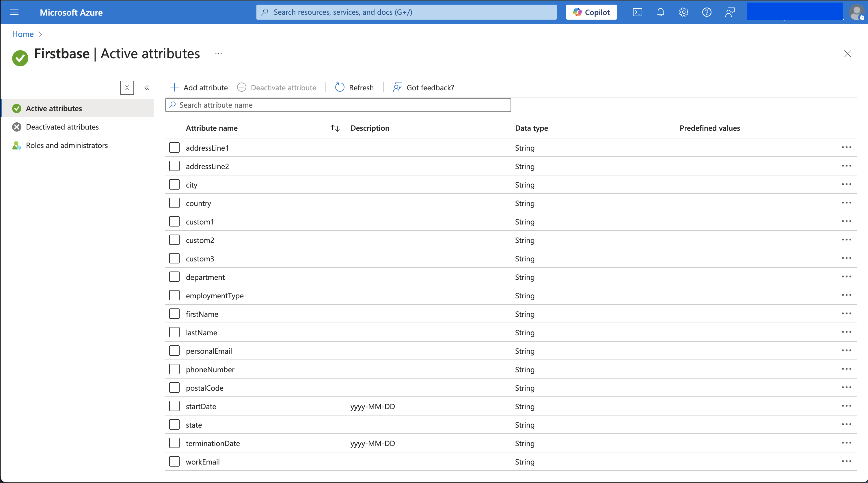Image resolution: width=868 pixels, height=483 pixels.
Task: Open the ellipsis menu for custom3
Action: (846, 258)
